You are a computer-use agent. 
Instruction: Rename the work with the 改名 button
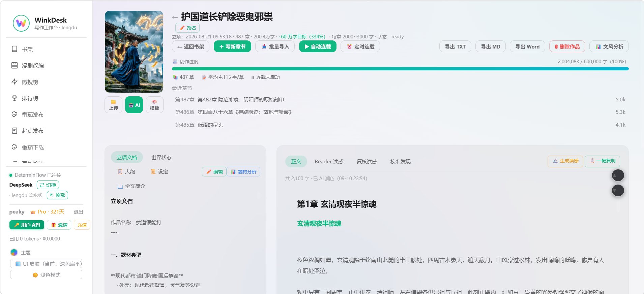[x=187, y=28]
